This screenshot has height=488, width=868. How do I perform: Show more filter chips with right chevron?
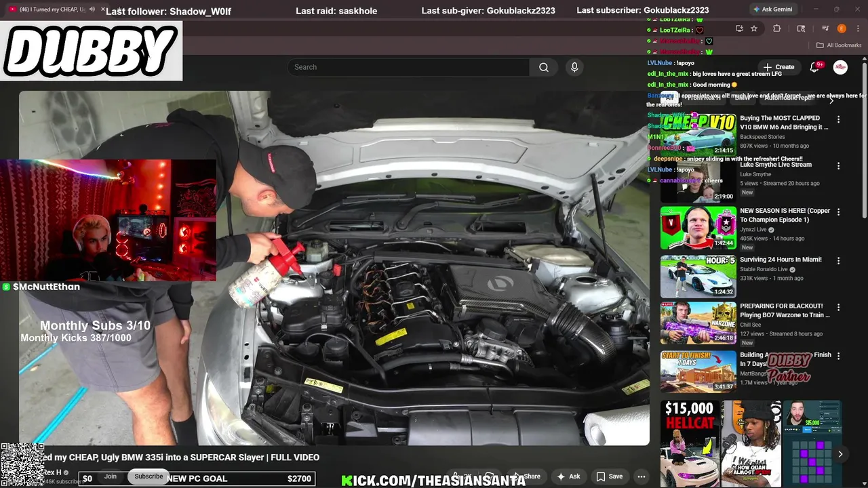pyautogui.click(x=832, y=100)
